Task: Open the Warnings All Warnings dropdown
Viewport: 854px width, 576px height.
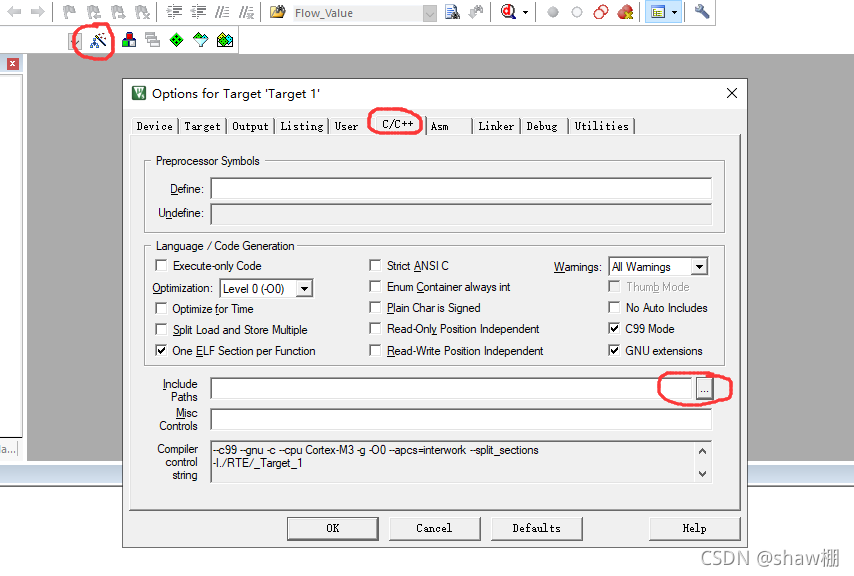Action: 699,266
